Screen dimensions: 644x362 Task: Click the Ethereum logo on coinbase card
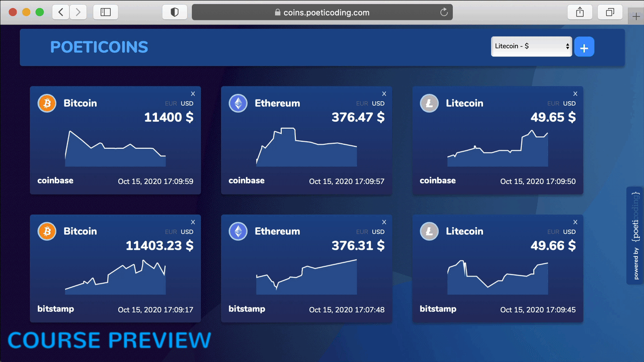238,104
